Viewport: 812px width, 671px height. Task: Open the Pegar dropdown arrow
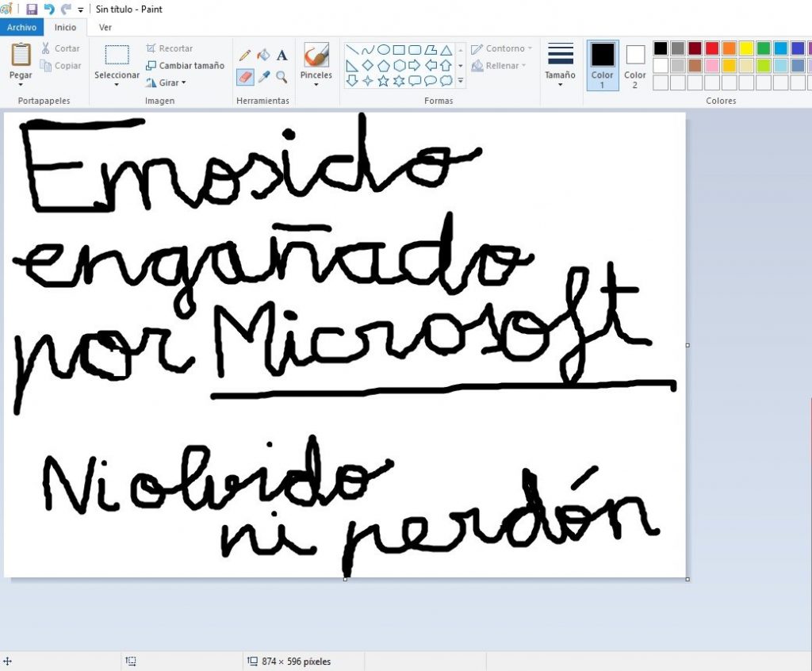[x=21, y=85]
